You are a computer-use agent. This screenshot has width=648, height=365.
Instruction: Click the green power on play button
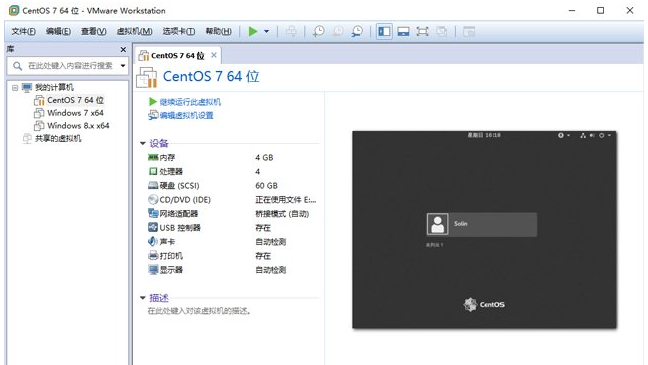coord(253,31)
